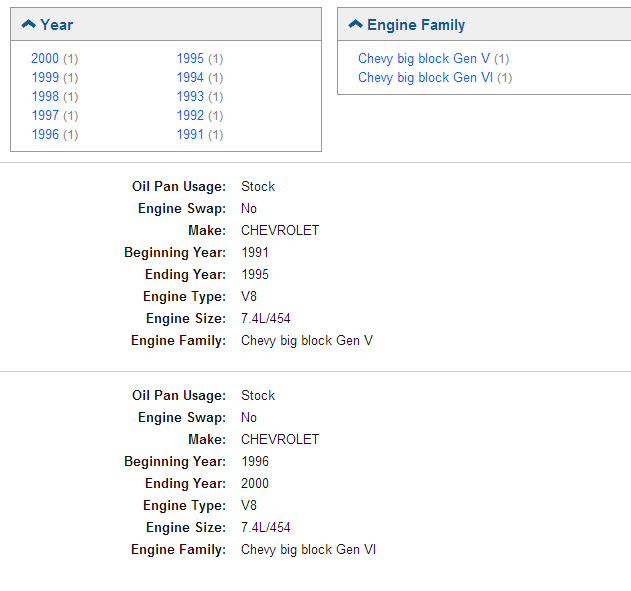Viewport: 631px width, 591px height.
Task: Click Engine Type V8 in first listing
Action: pos(249,297)
